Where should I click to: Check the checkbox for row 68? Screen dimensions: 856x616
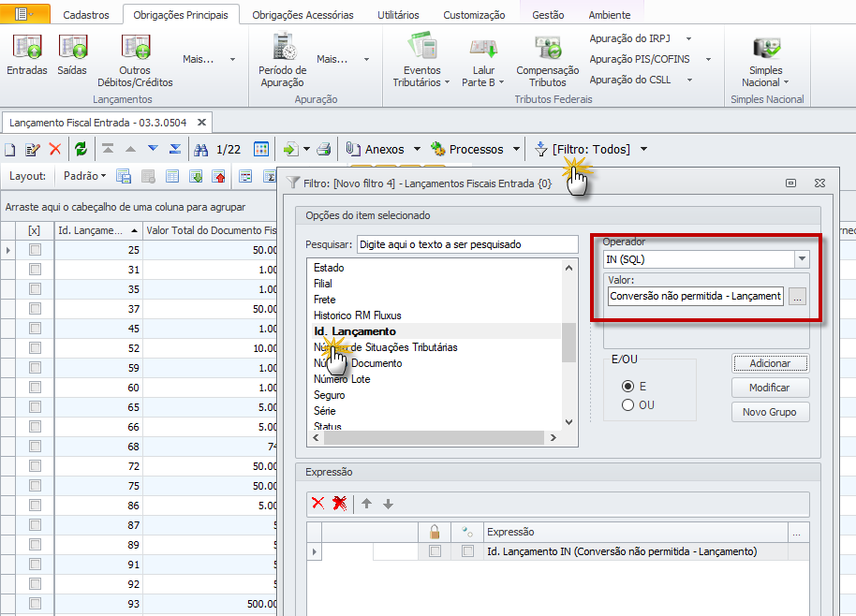point(35,447)
